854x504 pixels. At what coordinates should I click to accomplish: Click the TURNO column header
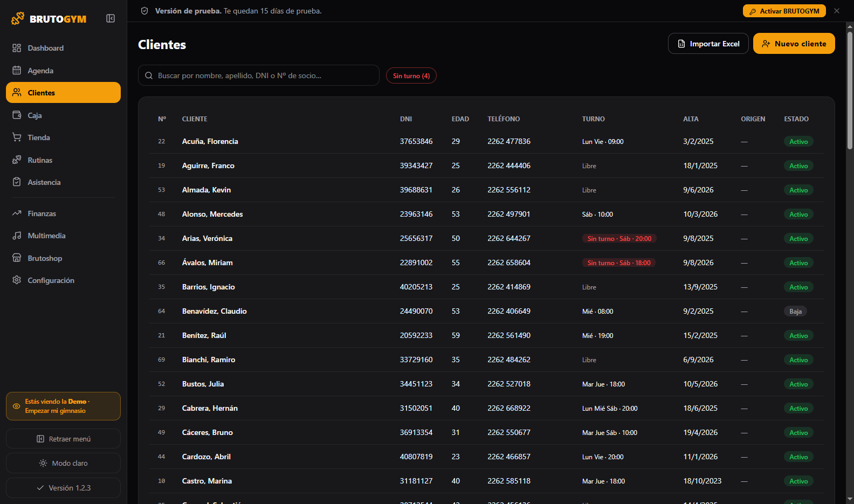click(593, 119)
